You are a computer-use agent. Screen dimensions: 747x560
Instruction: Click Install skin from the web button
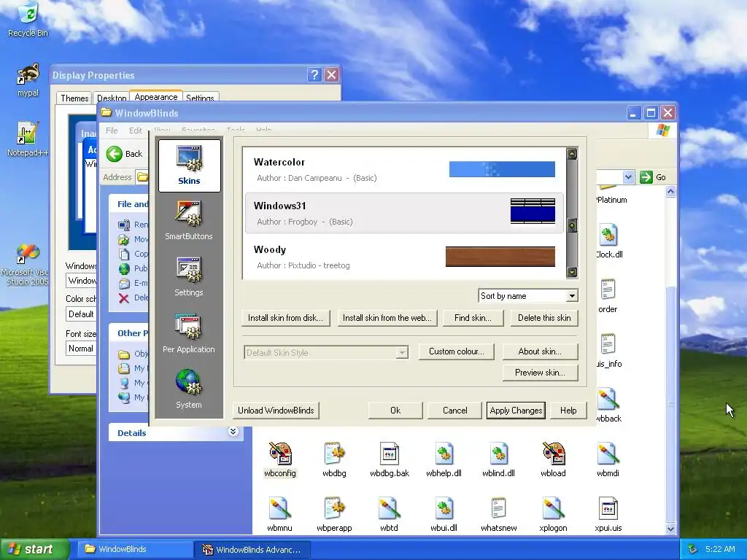(387, 318)
